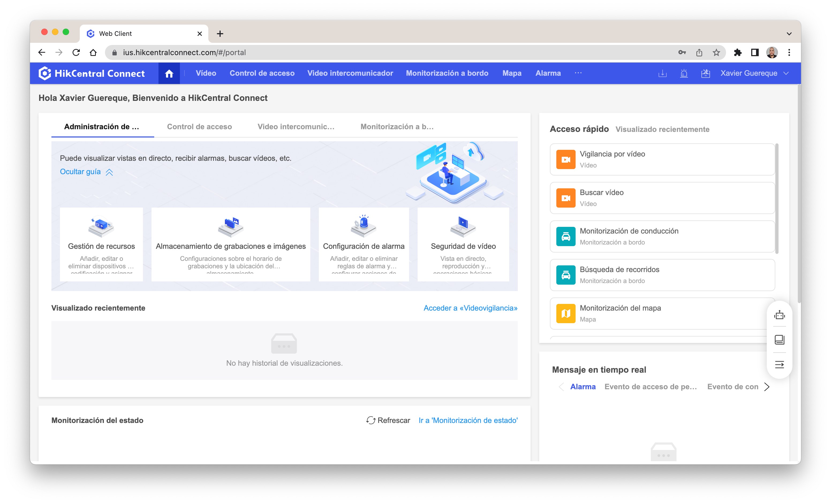Open Video intercomunicador header menu
Image resolution: width=831 pixels, height=504 pixels.
click(x=350, y=74)
